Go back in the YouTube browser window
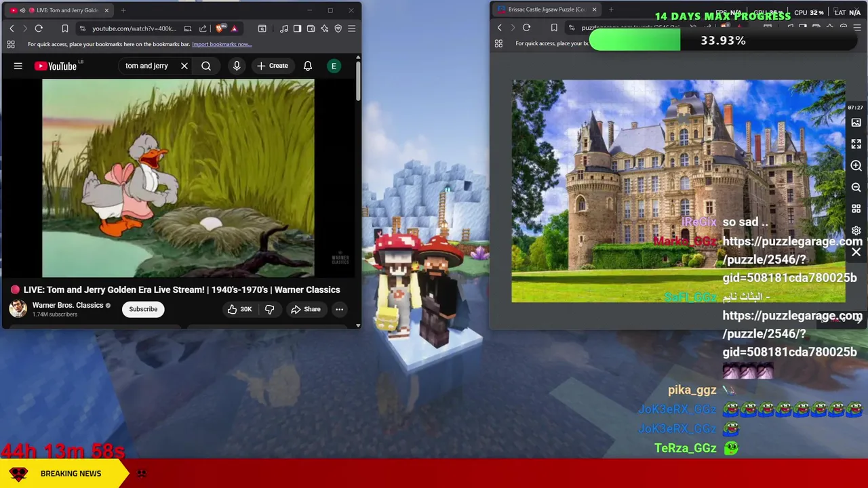The height and width of the screenshot is (488, 868). coord(12,28)
